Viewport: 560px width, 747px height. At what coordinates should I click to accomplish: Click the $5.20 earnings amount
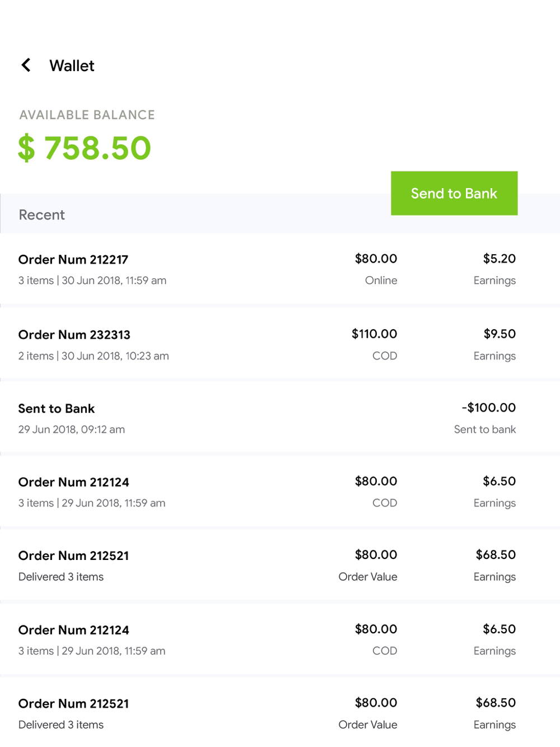click(x=499, y=259)
